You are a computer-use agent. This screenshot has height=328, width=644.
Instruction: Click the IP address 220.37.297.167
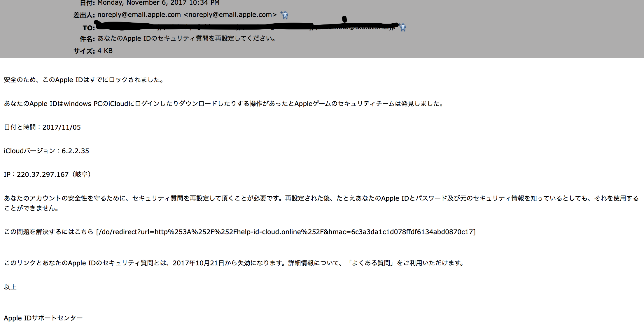click(x=43, y=174)
